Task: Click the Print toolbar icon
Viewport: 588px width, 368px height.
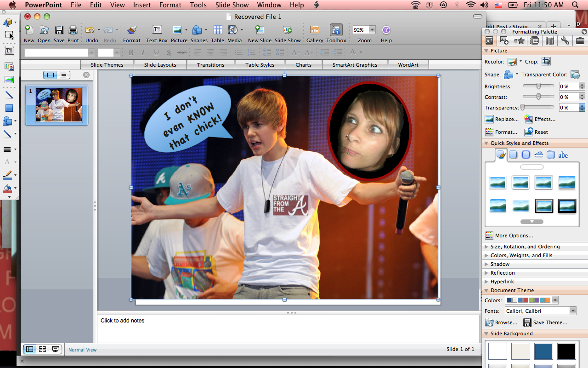Action: (73, 30)
